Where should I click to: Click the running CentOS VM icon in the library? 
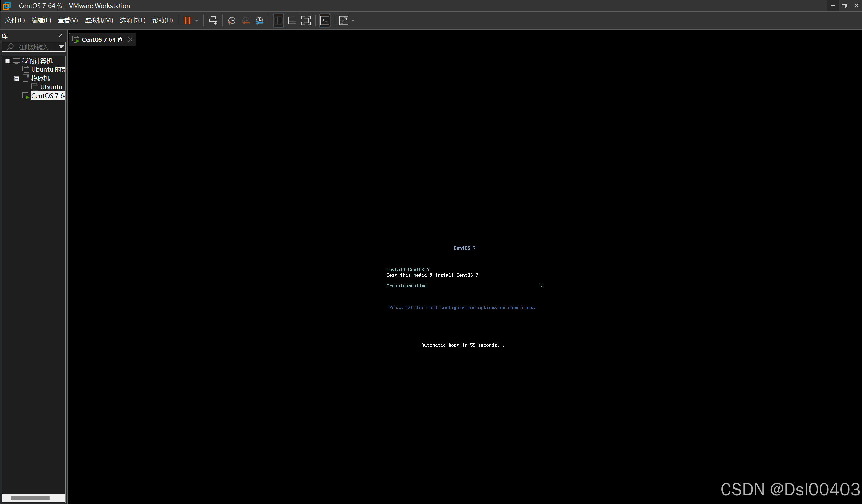coord(26,96)
